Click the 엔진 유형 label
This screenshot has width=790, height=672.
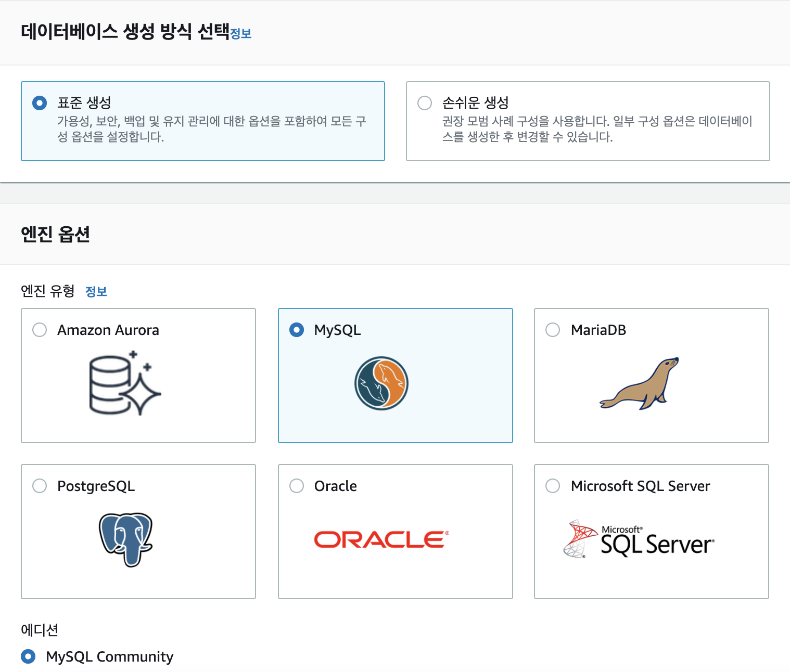pyautogui.click(x=48, y=291)
